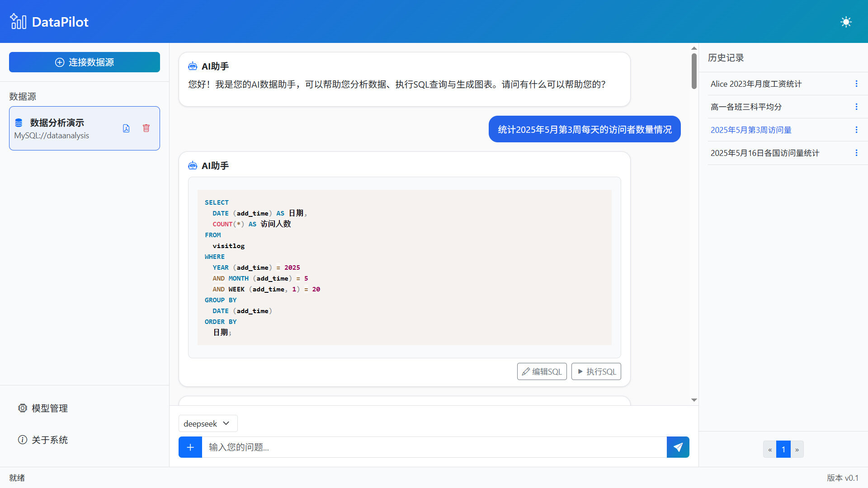Export the 数据分析演示 data source as PDF
The width and height of the screenshot is (868, 488).
[x=126, y=128]
